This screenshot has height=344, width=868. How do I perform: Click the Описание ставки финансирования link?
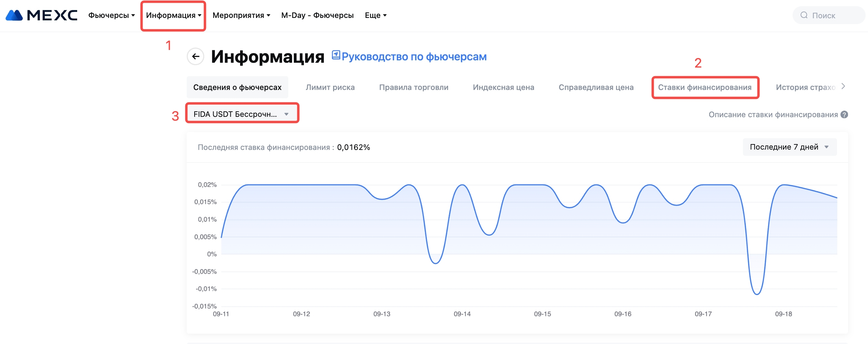tap(773, 115)
